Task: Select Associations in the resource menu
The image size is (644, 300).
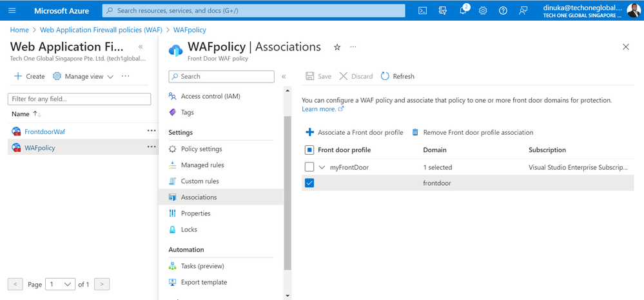Action: pyautogui.click(x=221, y=197)
